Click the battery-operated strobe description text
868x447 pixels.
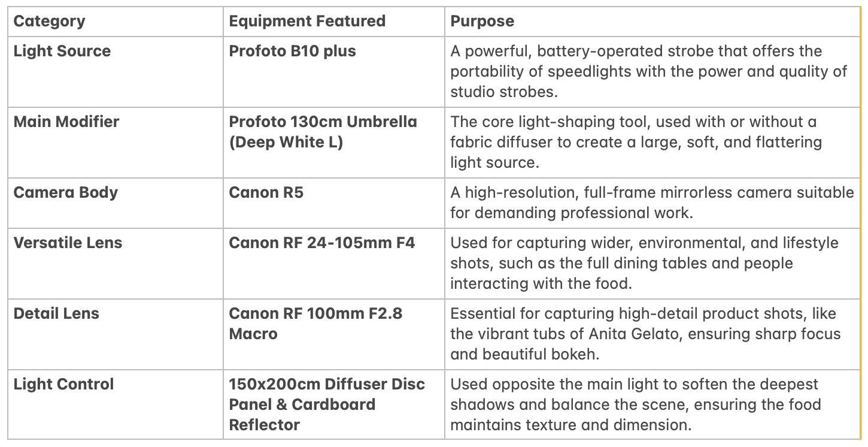point(649,71)
